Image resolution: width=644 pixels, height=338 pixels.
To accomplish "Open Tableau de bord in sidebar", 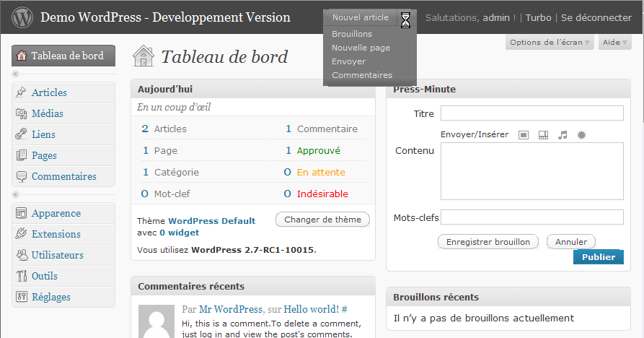I will tap(63, 56).
